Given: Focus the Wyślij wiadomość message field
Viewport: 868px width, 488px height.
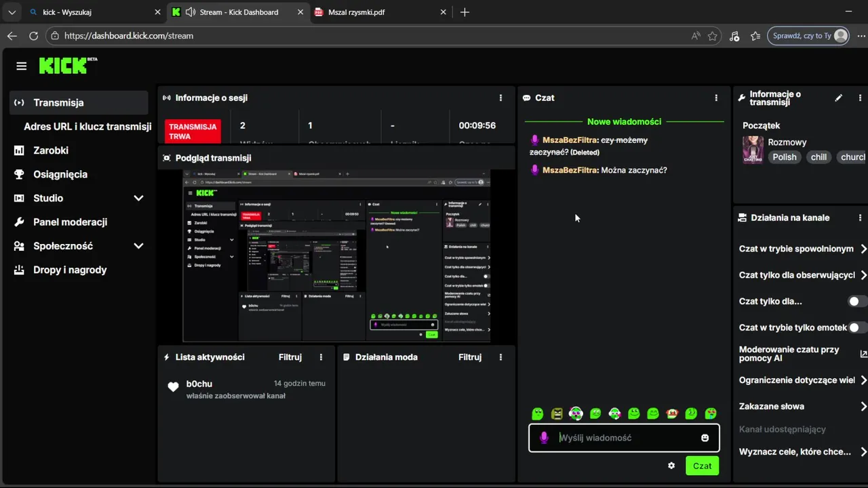Looking at the screenshot, I should pyautogui.click(x=624, y=438).
